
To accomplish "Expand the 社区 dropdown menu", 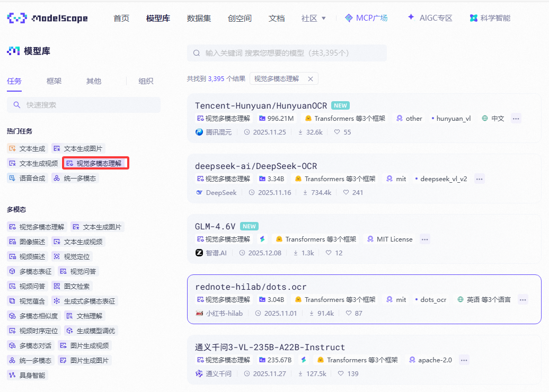I will [x=314, y=18].
